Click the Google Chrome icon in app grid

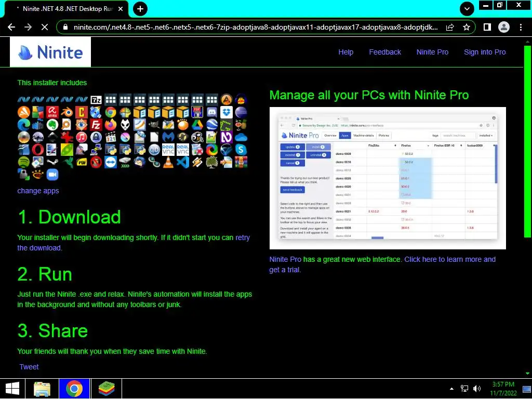click(x=111, y=112)
